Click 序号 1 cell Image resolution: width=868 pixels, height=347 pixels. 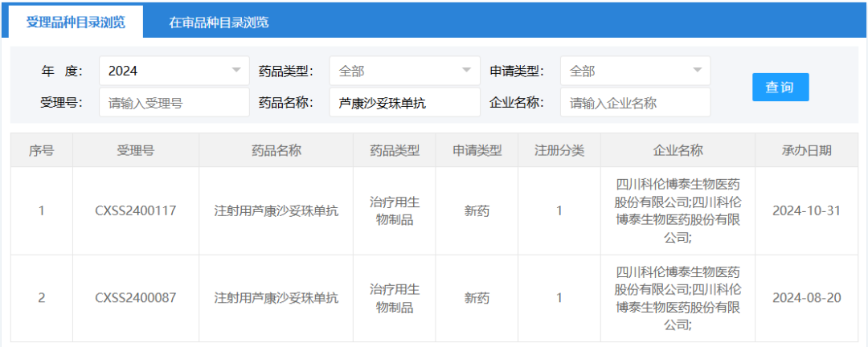point(42,211)
